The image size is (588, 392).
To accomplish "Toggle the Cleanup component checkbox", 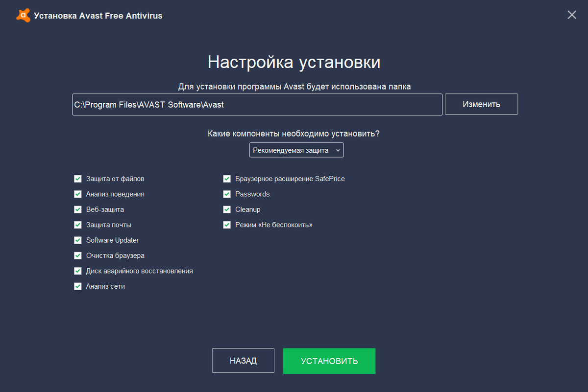I will 226,209.
